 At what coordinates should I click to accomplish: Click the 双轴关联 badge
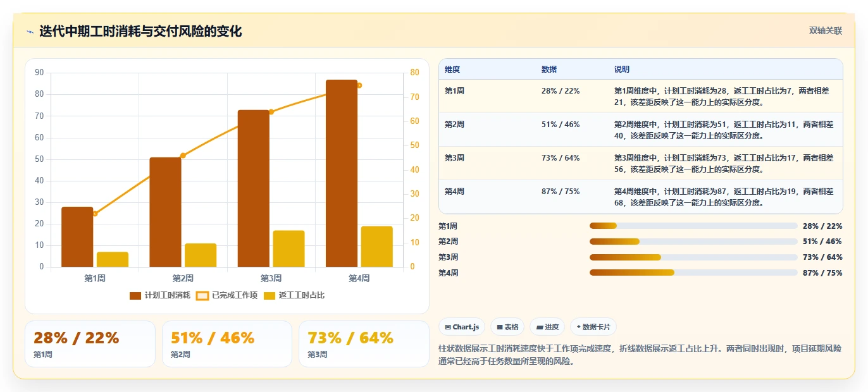point(826,31)
